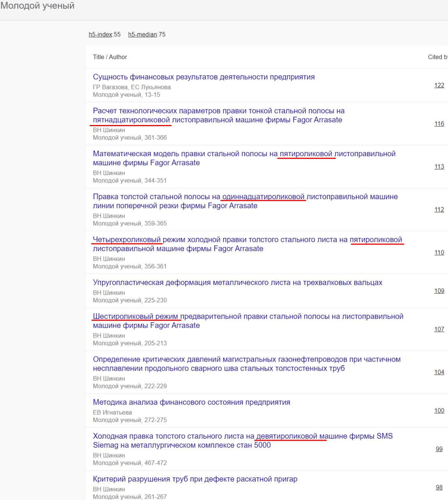Open the h5-median definition link
This screenshot has height=500, width=448.
142,34
